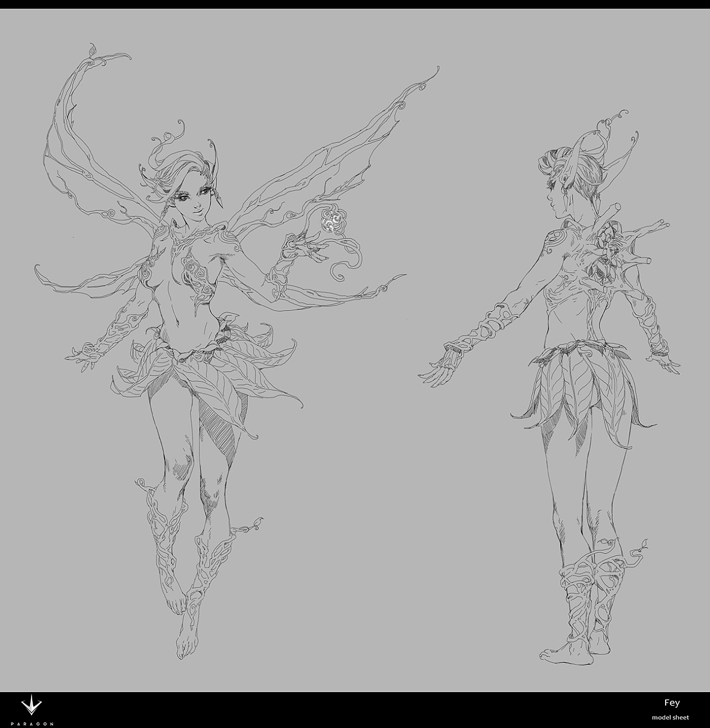Viewport: 710px width, 728px height.
Task: Click the sprout on front-view fairy's ankle
Action: (255, 523)
